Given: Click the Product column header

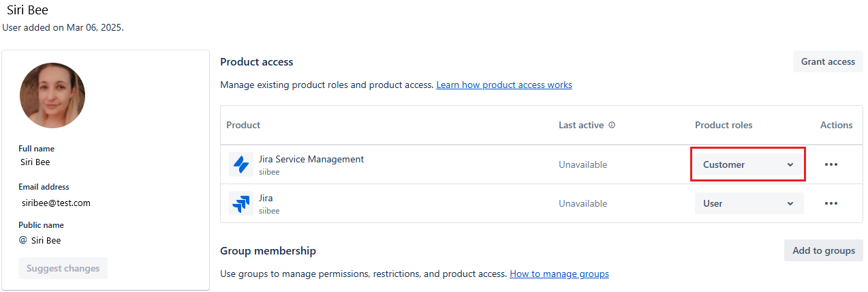Looking at the screenshot, I should tap(243, 125).
